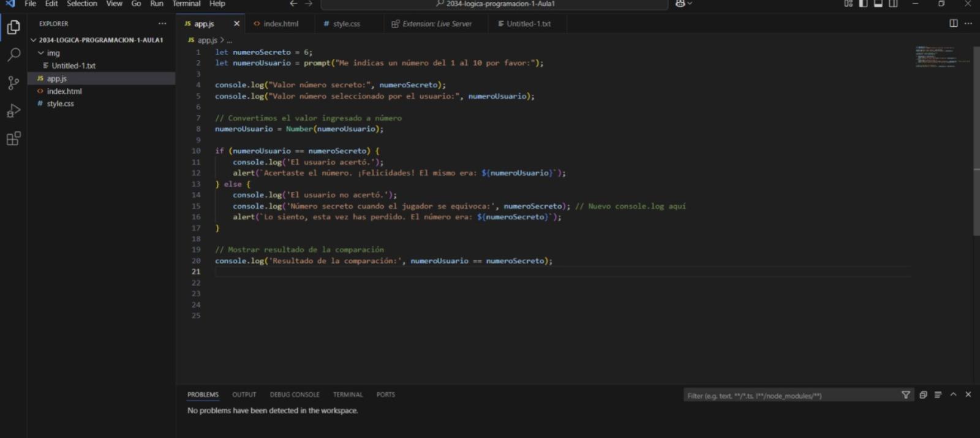This screenshot has height=438, width=980.
Task: Close the bottom panel
Action: point(968,395)
